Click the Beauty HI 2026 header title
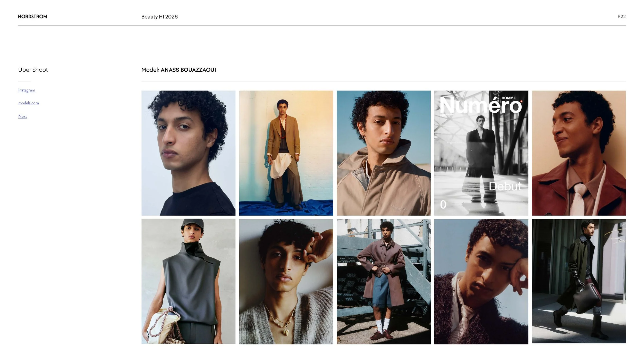Screen dimensions: 644x362 159,16
